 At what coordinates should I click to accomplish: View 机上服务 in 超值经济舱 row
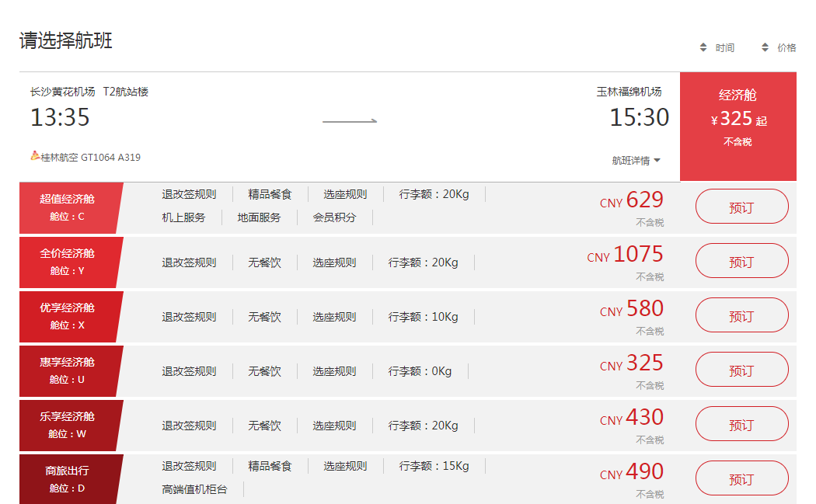(183, 217)
